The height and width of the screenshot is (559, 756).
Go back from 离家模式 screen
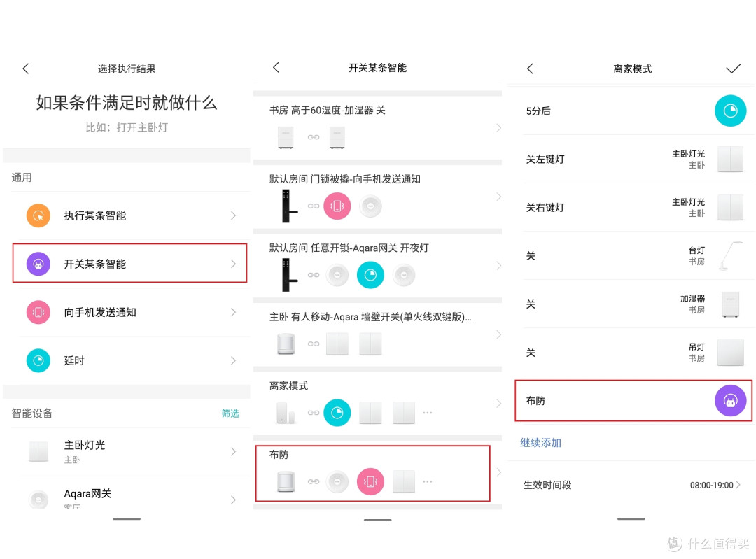pyautogui.click(x=530, y=69)
